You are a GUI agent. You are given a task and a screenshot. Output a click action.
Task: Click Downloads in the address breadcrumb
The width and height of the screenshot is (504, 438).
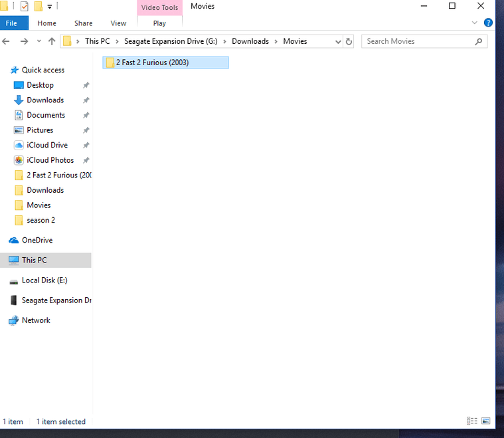[250, 41]
